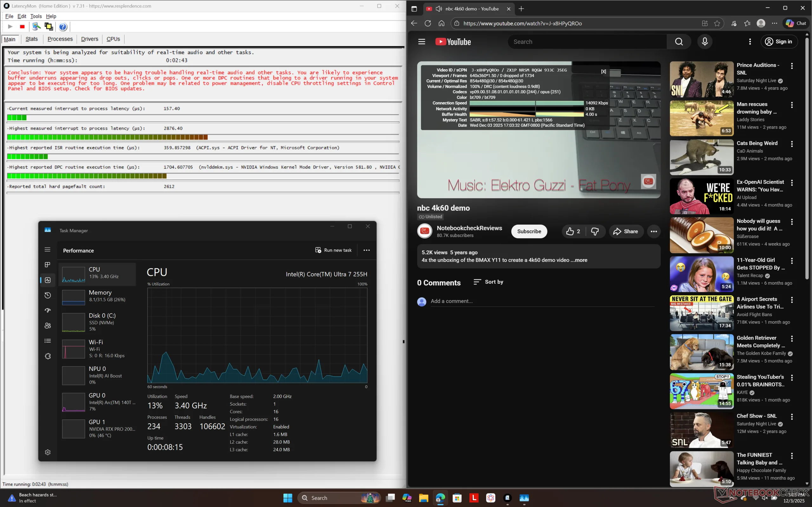Expand the video description with ...more
The image size is (812, 507).
click(x=579, y=260)
